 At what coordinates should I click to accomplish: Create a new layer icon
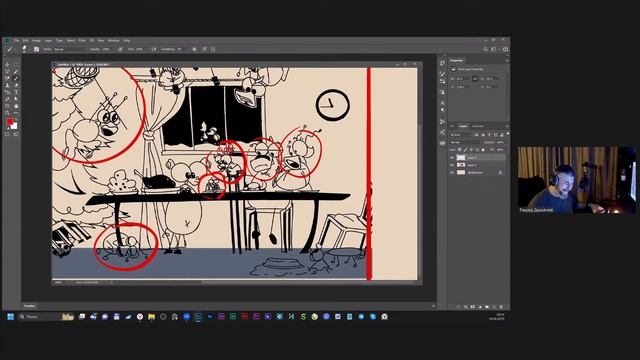(x=494, y=307)
